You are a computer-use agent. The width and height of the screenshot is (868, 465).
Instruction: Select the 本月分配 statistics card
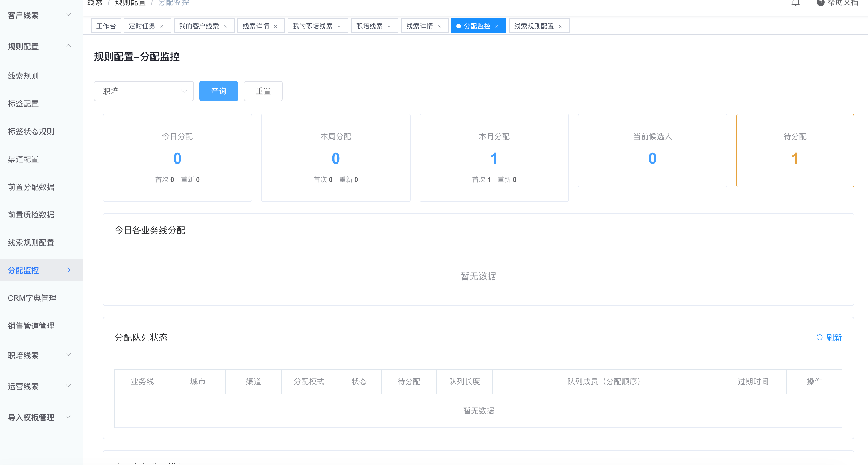(494, 158)
